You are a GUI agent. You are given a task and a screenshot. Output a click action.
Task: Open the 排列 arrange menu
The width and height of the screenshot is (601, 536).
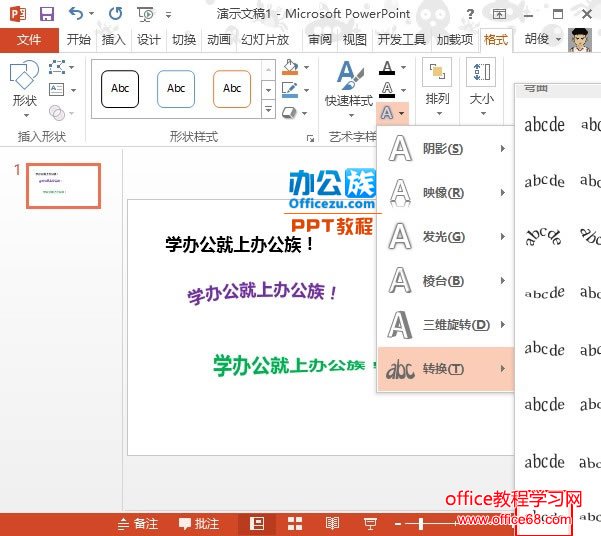pos(437,89)
